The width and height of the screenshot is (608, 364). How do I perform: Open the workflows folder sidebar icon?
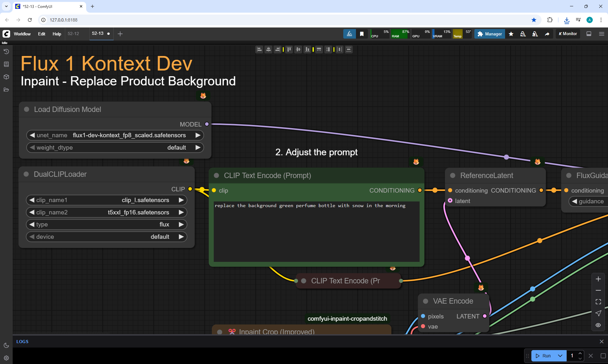6,89
